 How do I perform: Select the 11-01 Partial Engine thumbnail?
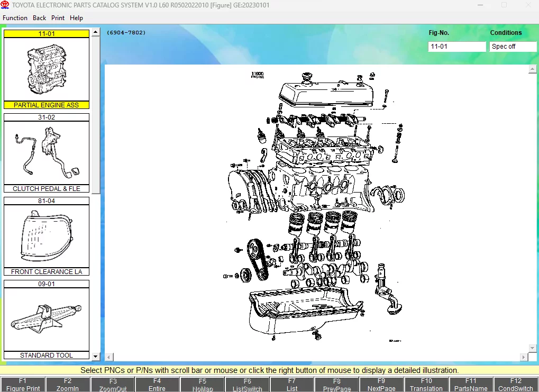[47, 69]
